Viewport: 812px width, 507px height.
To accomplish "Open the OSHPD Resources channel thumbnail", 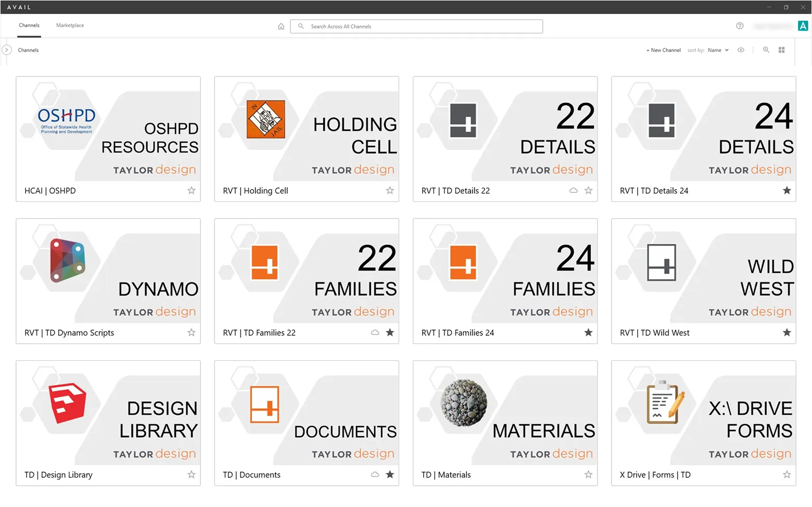I will [x=108, y=129].
